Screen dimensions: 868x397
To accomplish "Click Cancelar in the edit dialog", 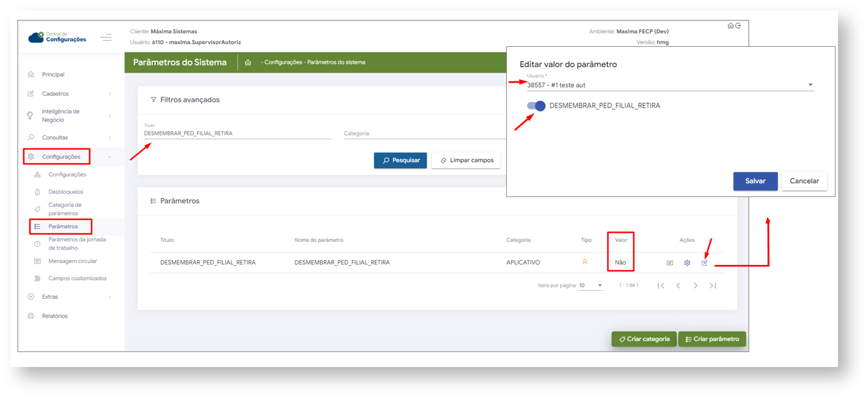I will pyautogui.click(x=804, y=181).
